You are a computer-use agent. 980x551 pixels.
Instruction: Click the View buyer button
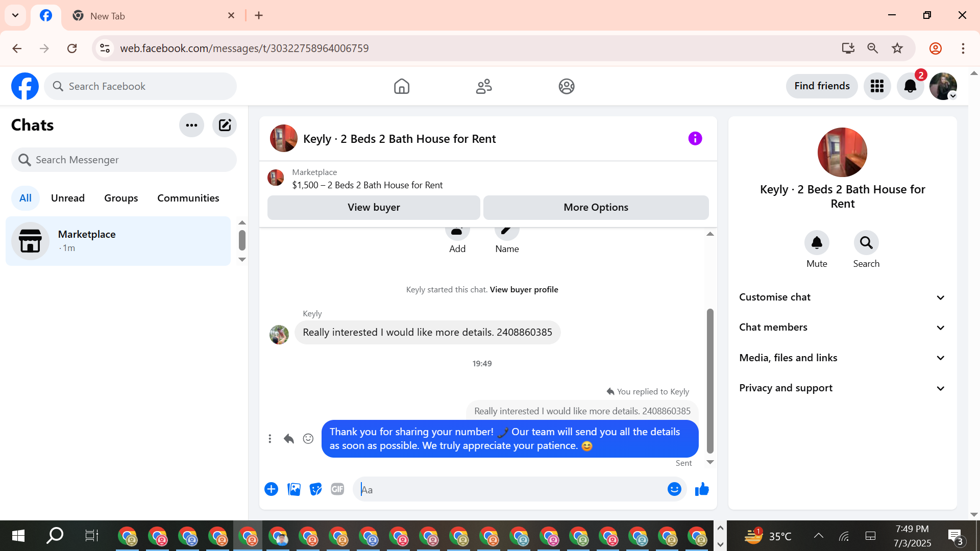[x=374, y=207]
